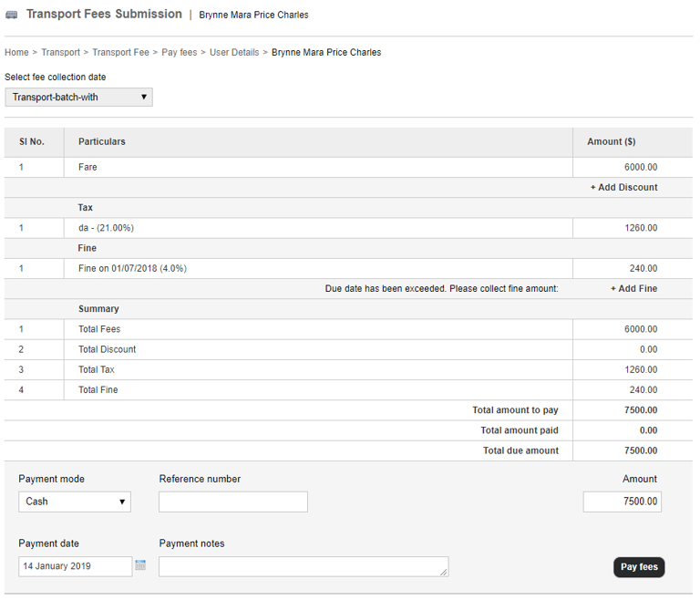
Task: Click the Total Tax summary row label
Action: (97, 369)
